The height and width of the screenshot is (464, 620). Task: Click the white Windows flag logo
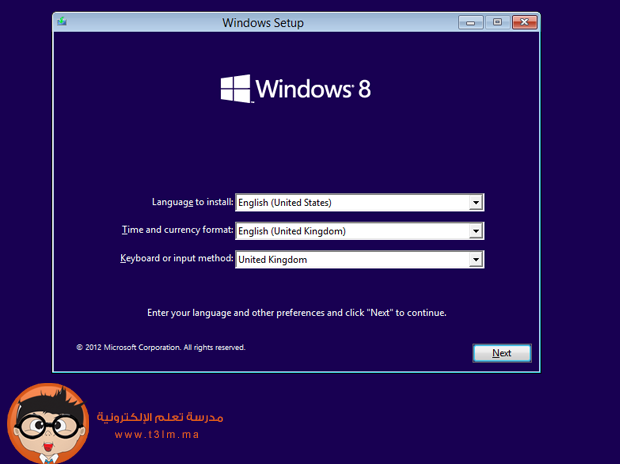[x=236, y=88]
